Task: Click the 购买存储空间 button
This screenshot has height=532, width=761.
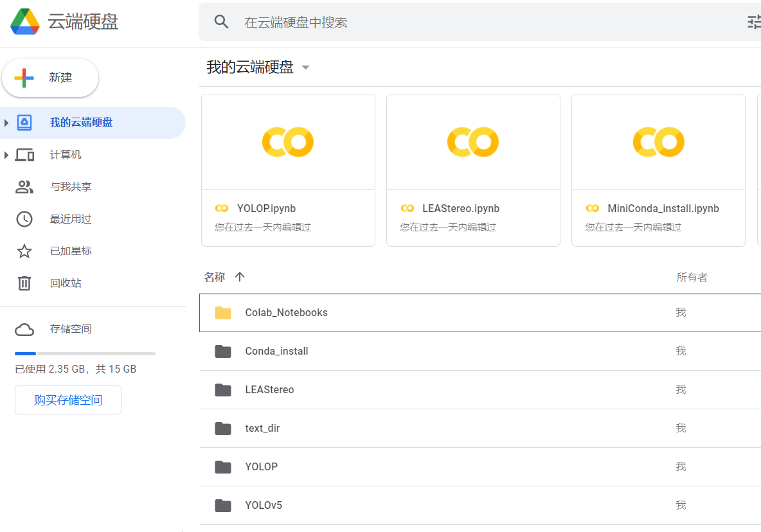Action: (x=68, y=400)
